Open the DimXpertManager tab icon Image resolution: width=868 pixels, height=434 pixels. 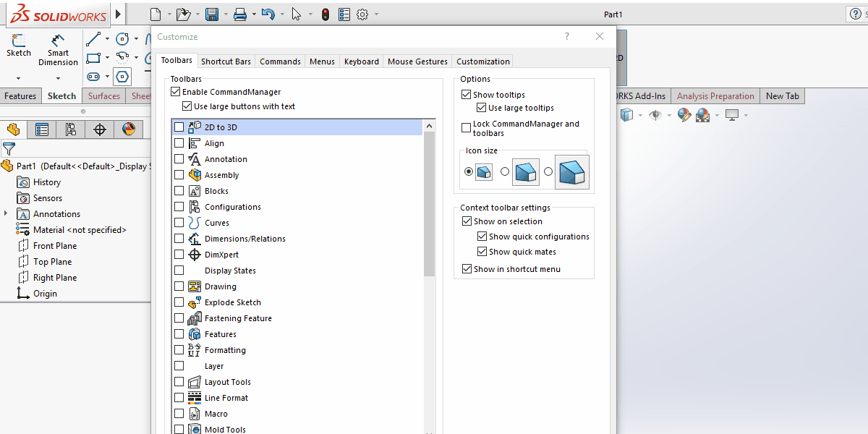[100, 129]
